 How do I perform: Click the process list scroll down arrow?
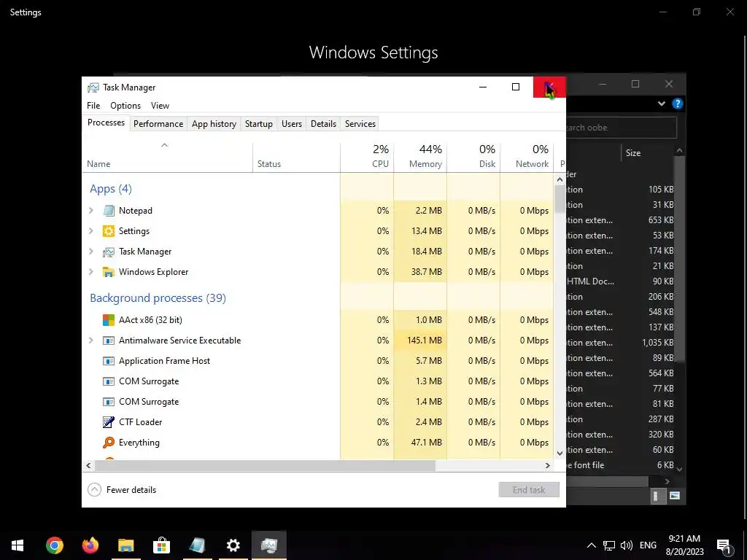pos(560,454)
